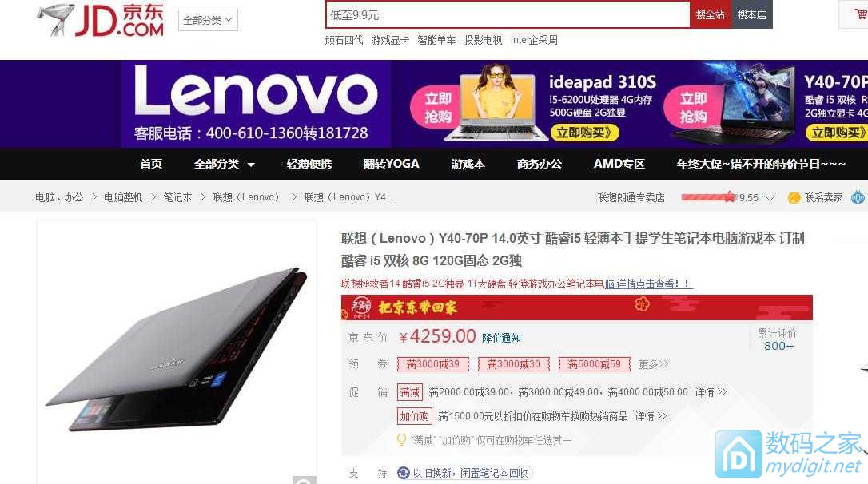Expand 全部分类 in the black navigation bar
The width and height of the screenshot is (868, 484).
[x=225, y=164]
